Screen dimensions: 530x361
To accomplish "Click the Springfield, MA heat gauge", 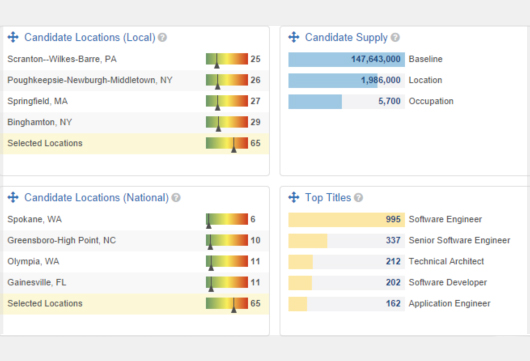I will (227, 101).
